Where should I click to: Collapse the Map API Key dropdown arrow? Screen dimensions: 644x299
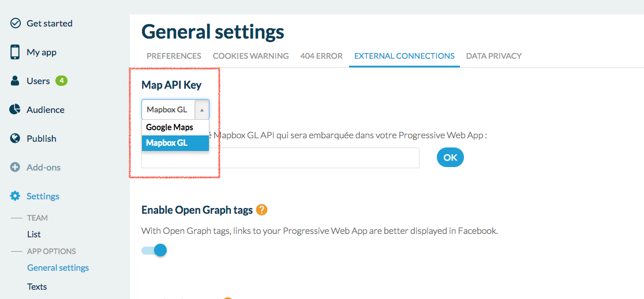click(x=202, y=109)
